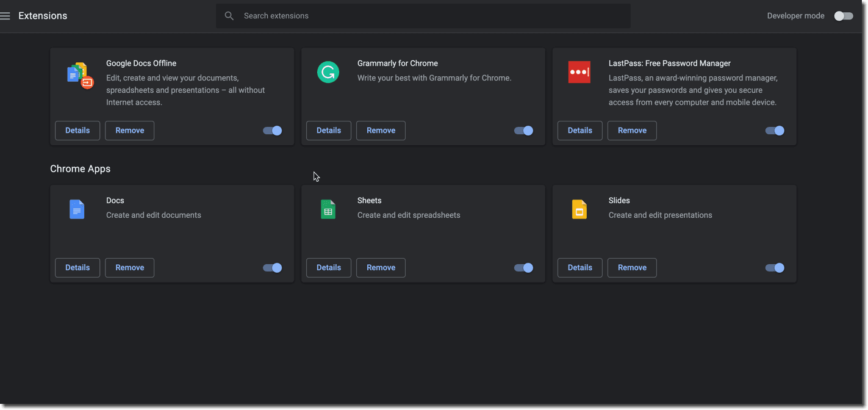
Task: Focus the Search extensions field
Action: [x=423, y=16]
